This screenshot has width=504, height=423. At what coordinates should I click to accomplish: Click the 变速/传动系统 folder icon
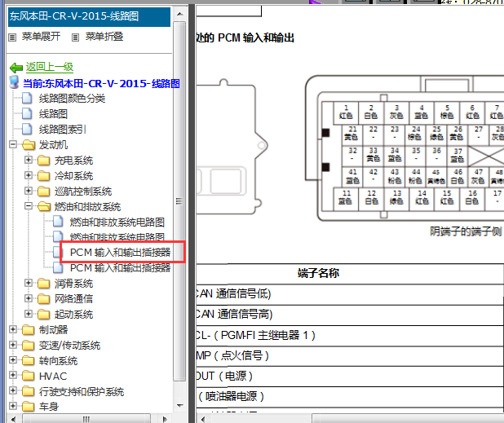tap(29, 345)
